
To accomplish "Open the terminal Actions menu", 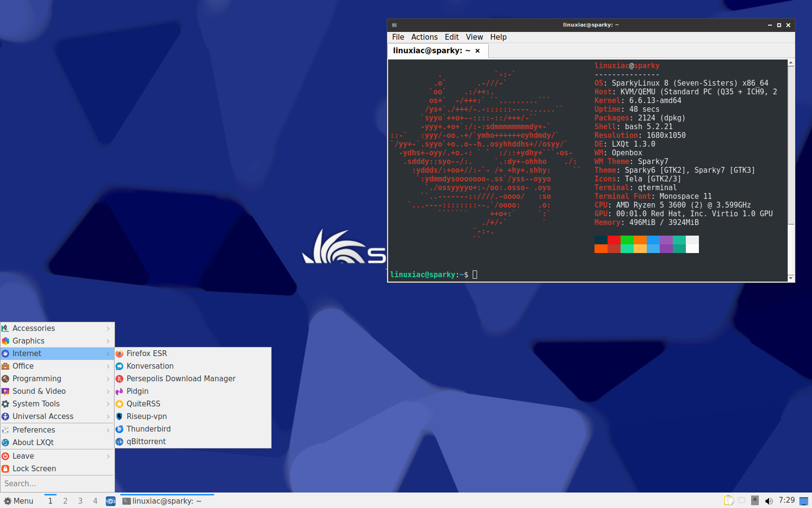I will click(x=424, y=37).
